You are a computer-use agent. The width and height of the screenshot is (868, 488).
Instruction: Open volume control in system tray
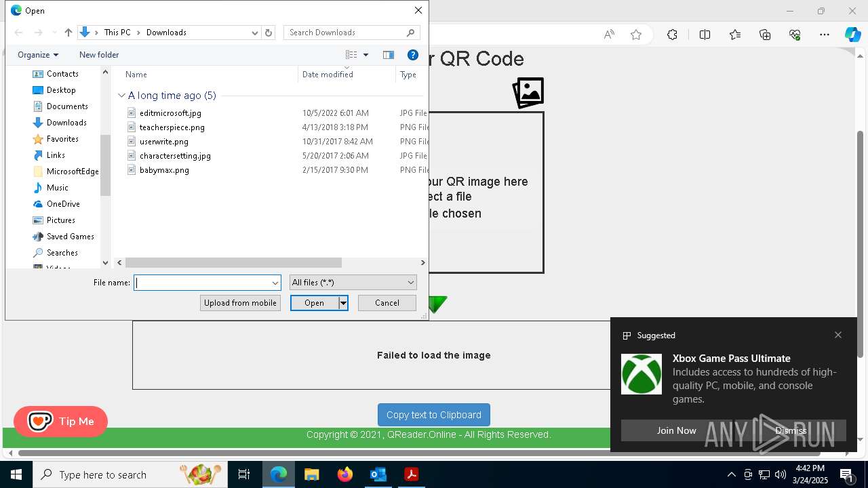pyautogui.click(x=780, y=474)
